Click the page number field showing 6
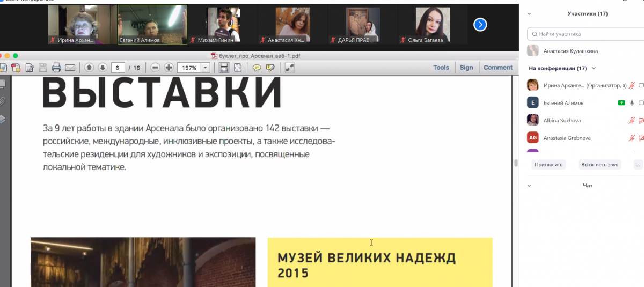 tap(118, 68)
